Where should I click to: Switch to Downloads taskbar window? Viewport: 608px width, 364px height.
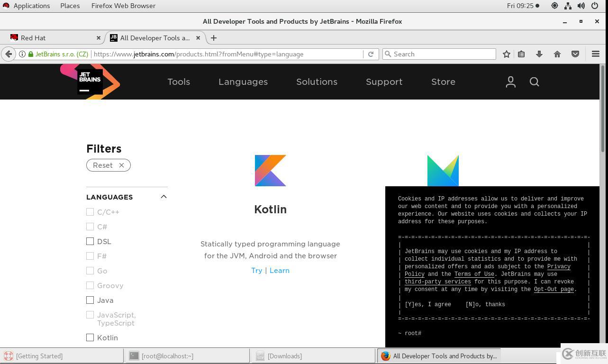[313, 356]
